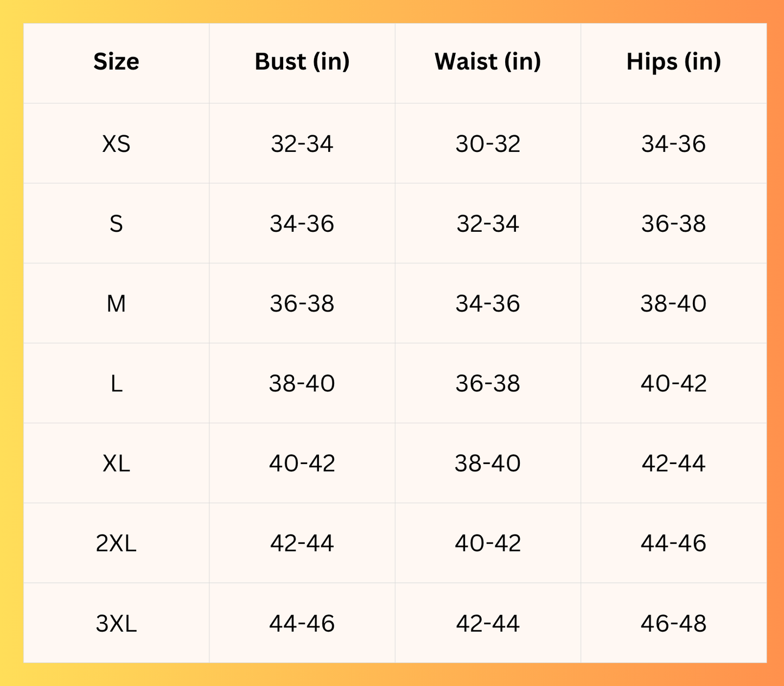Click the XS bust value 32-34
This screenshot has width=784, height=686.
(302, 144)
